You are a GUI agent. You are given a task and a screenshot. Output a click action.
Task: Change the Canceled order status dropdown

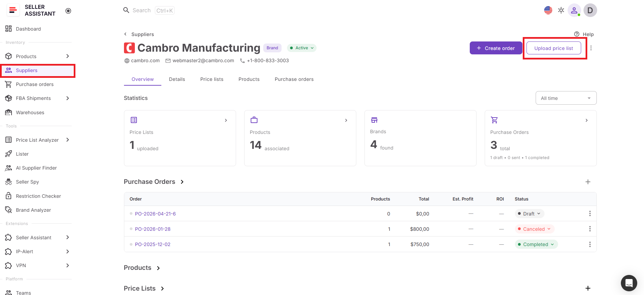coord(535,229)
